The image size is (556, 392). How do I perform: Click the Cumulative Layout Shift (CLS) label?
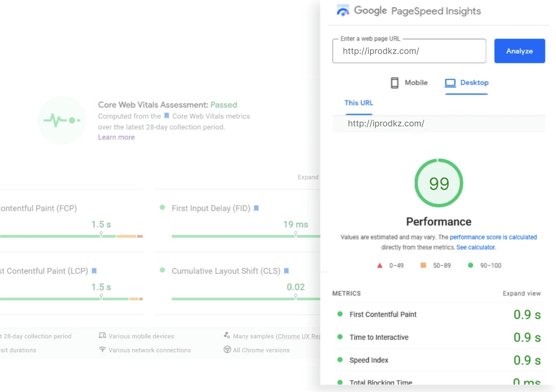click(x=226, y=271)
